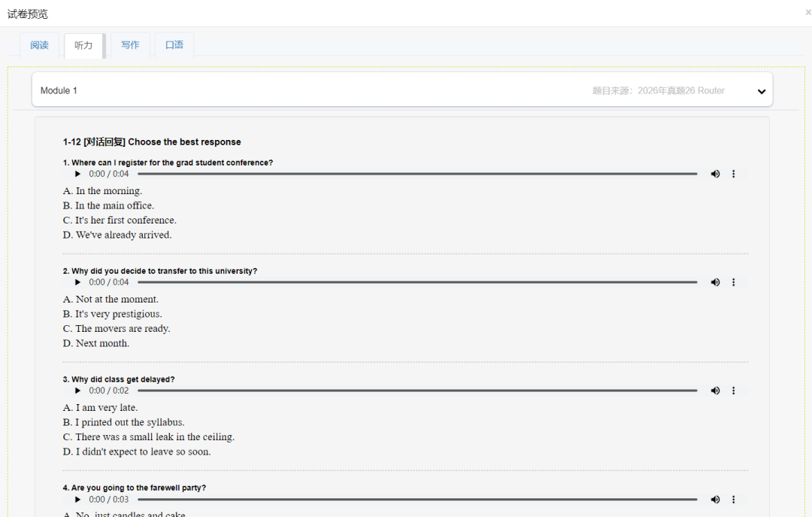Open more options for question 2 audio
Screen dimensions: 812x517
coord(734,282)
